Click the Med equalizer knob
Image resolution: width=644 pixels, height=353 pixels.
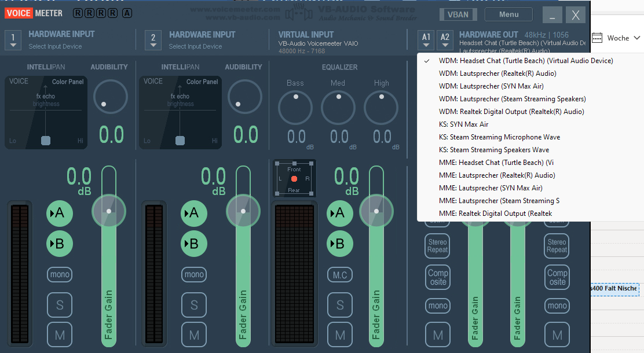pos(338,108)
